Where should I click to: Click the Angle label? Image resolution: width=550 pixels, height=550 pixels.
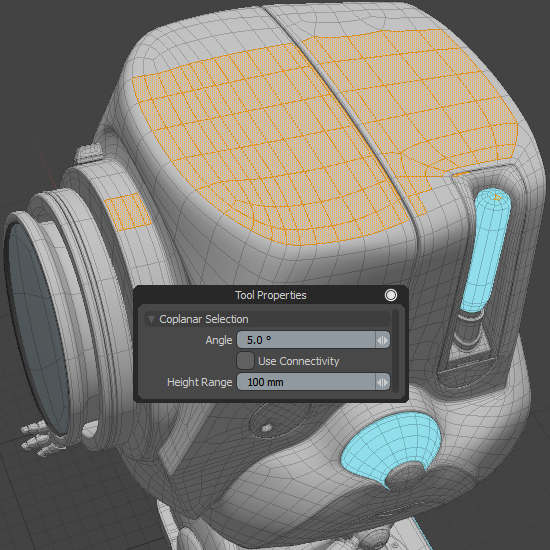pyautogui.click(x=219, y=340)
